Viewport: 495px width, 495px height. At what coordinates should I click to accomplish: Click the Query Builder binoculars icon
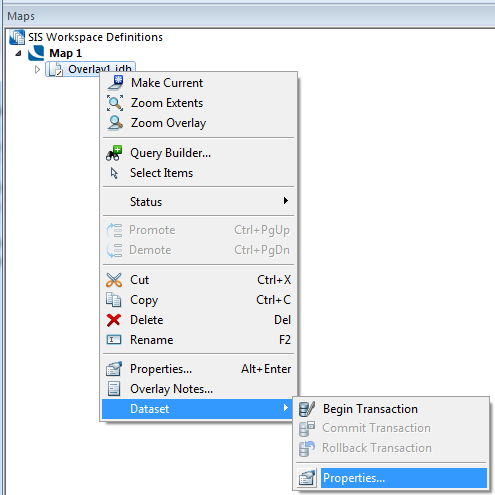click(114, 153)
